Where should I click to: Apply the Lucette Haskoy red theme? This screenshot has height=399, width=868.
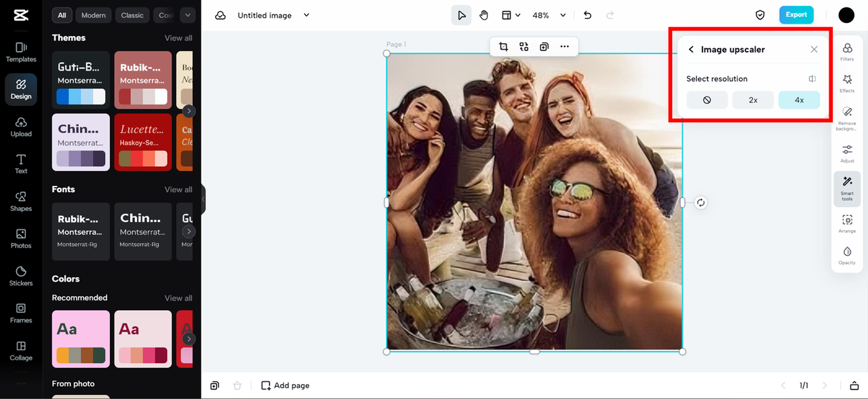[x=143, y=142]
